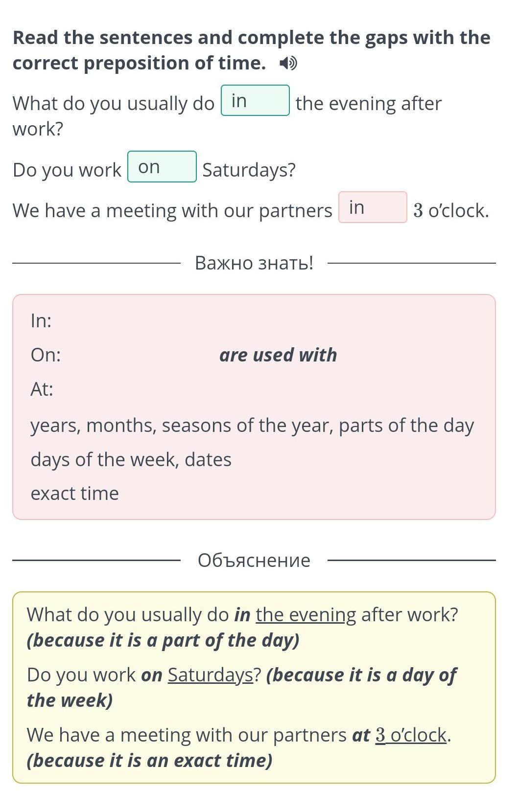Viewport: 518px width, 812px height.
Task: Click '(because it is an exact time)' text
Action: [149, 760]
